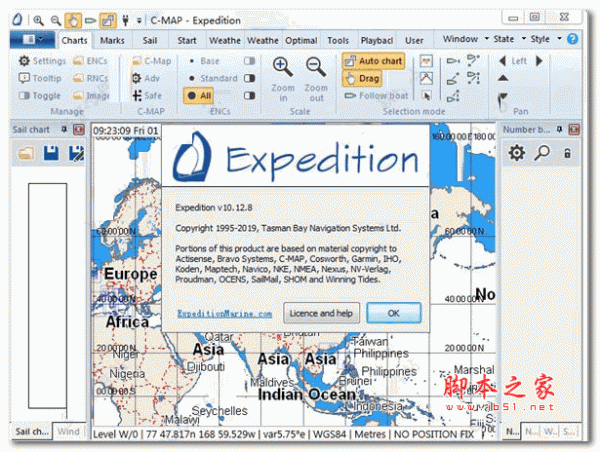Image resolution: width=600 pixels, height=452 pixels.
Task: Select the drag hand tool in title bar
Action: click(73, 20)
